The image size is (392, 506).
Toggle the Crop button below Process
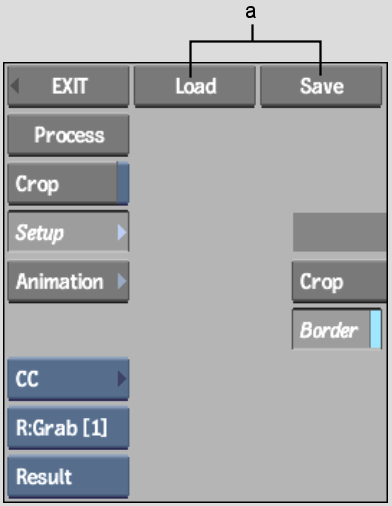tap(68, 183)
